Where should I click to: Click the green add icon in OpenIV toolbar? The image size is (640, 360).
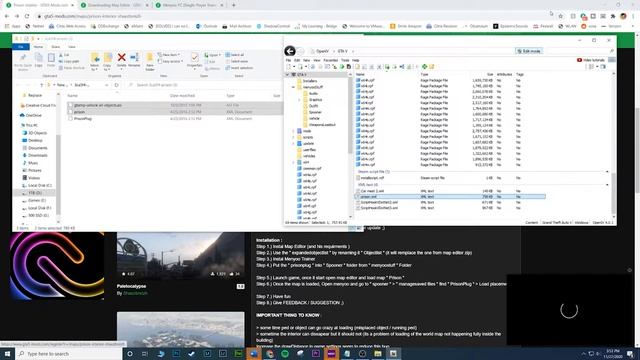tap(424, 67)
